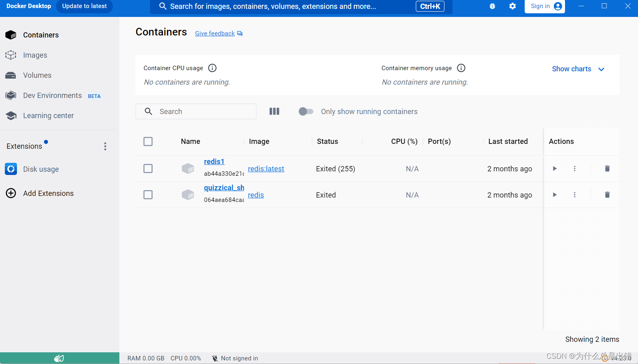The height and width of the screenshot is (364, 638).
Task: Sort by the Status column header
Action: 327,141
